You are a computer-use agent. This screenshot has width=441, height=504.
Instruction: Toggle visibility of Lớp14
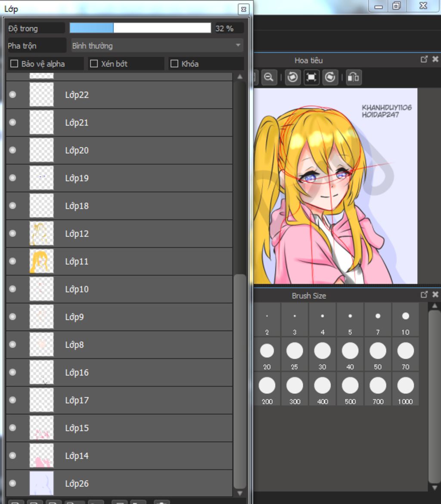(12, 455)
